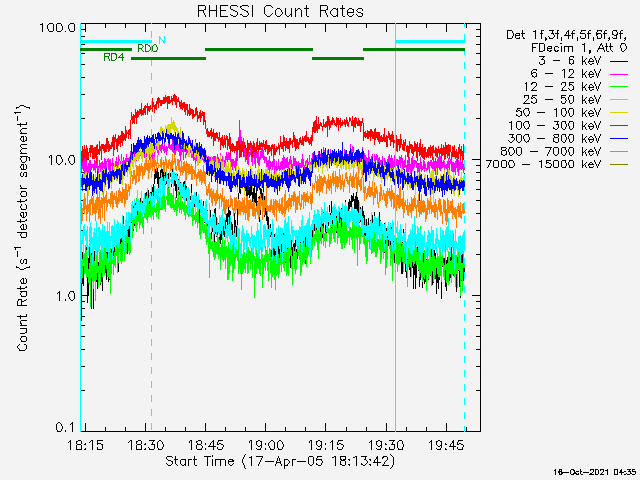Click the black line swatch for 3-6 keV
This screenshot has width=640, height=480.
(619, 62)
